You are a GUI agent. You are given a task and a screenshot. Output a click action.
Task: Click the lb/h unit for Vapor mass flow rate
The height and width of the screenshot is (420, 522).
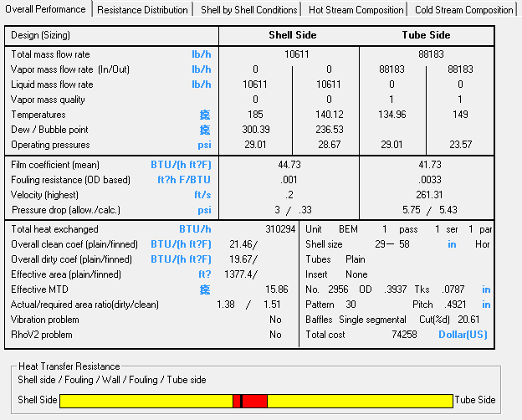point(202,69)
